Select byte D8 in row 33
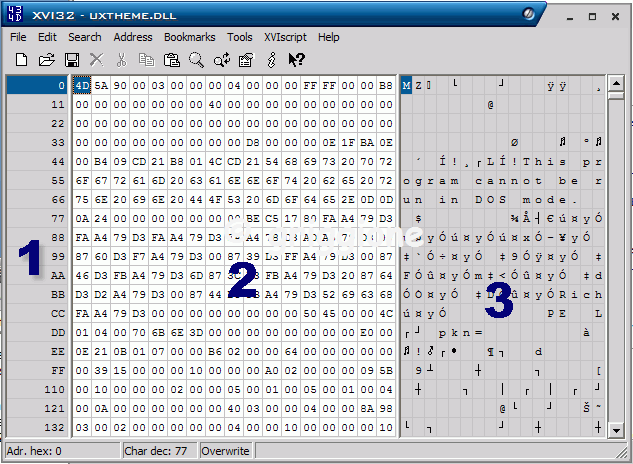This screenshot has width=633, height=464. (253, 142)
